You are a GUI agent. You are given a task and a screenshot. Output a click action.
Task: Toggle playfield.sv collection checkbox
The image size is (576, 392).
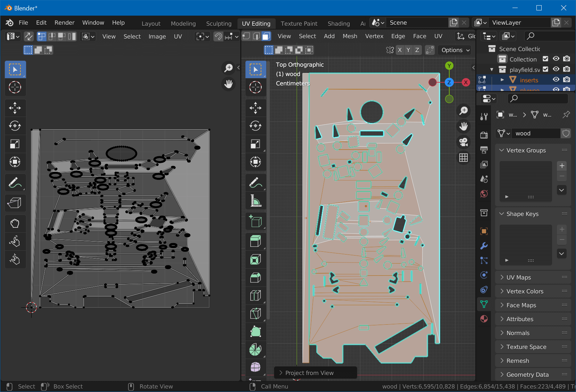545,69
